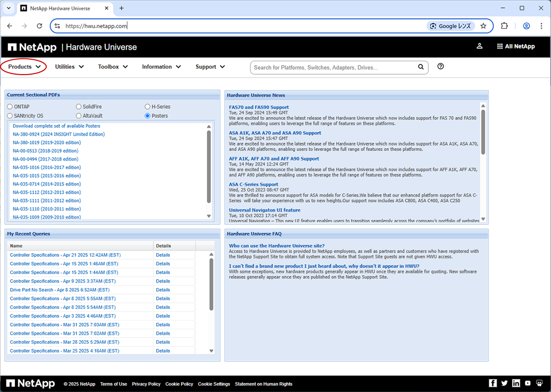Expand the Information menu

[161, 67]
